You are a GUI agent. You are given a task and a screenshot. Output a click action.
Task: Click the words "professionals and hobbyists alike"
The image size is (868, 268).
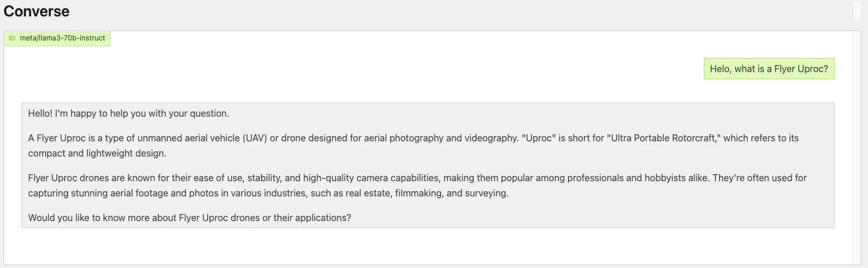636,178
